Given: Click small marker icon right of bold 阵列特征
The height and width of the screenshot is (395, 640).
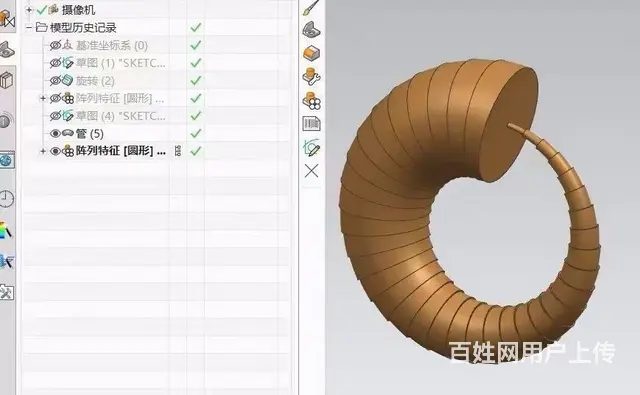Looking at the screenshot, I should pos(178,151).
